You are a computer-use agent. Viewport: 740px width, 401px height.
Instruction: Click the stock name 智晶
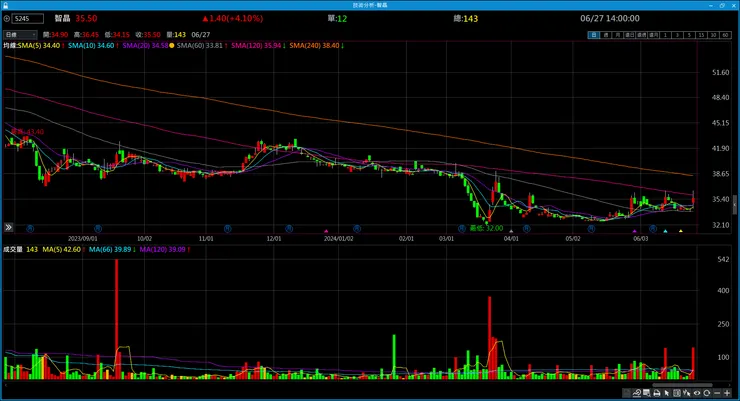pyautogui.click(x=62, y=18)
